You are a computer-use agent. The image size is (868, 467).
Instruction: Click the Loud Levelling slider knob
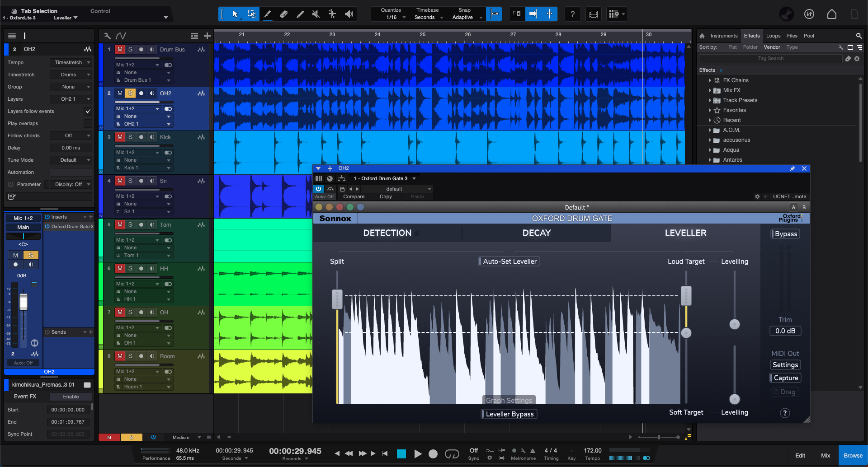point(735,324)
